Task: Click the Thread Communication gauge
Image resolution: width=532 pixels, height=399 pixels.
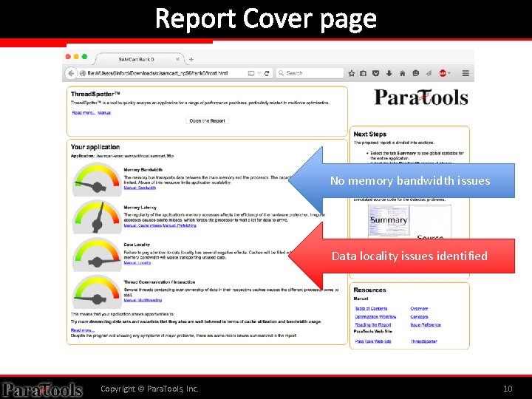Action: pyautogui.click(x=97, y=292)
